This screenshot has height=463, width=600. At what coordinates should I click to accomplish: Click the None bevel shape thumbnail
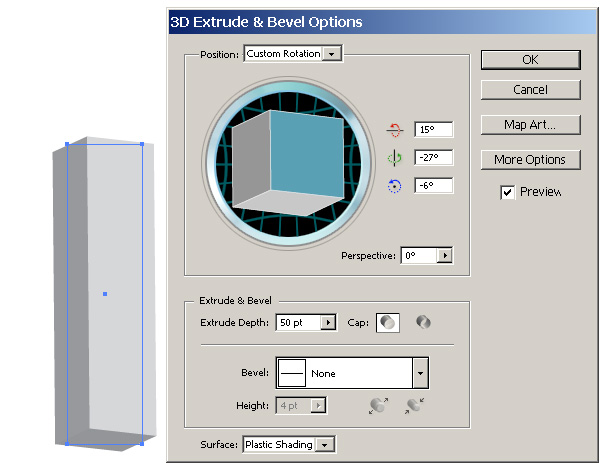pos(292,373)
